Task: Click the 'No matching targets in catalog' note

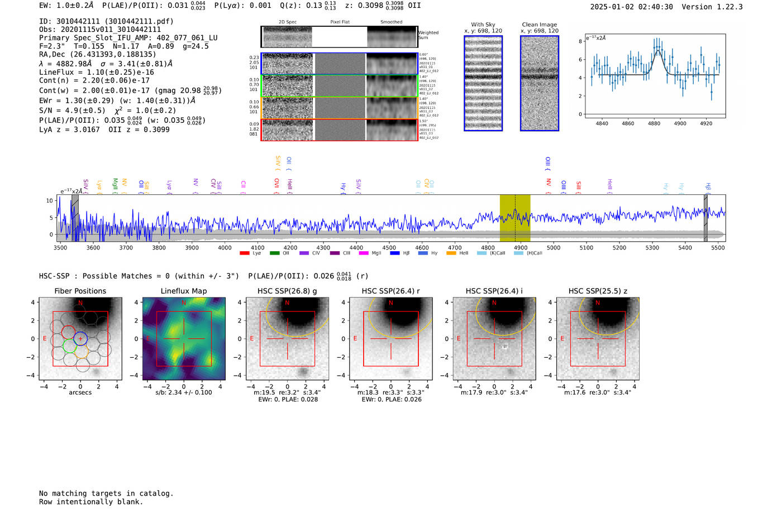Action: click(106, 493)
